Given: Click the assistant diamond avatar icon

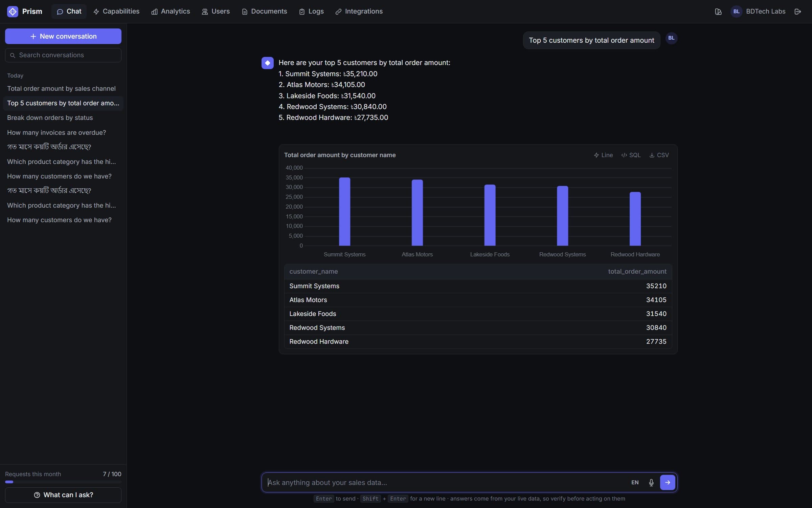Looking at the screenshot, I should click(267, 63).
